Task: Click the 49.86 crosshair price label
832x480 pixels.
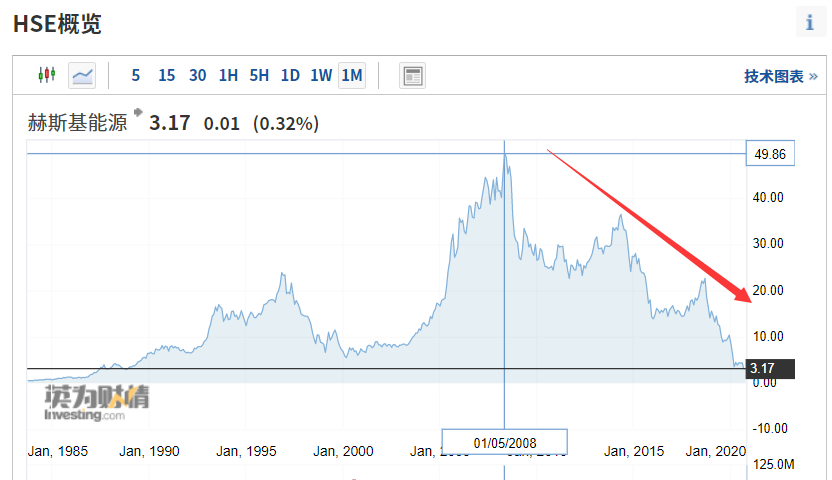Action: click(x=769, y=154)
